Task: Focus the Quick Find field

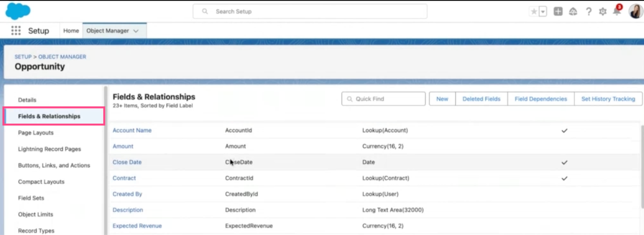Action: [383, 99]
